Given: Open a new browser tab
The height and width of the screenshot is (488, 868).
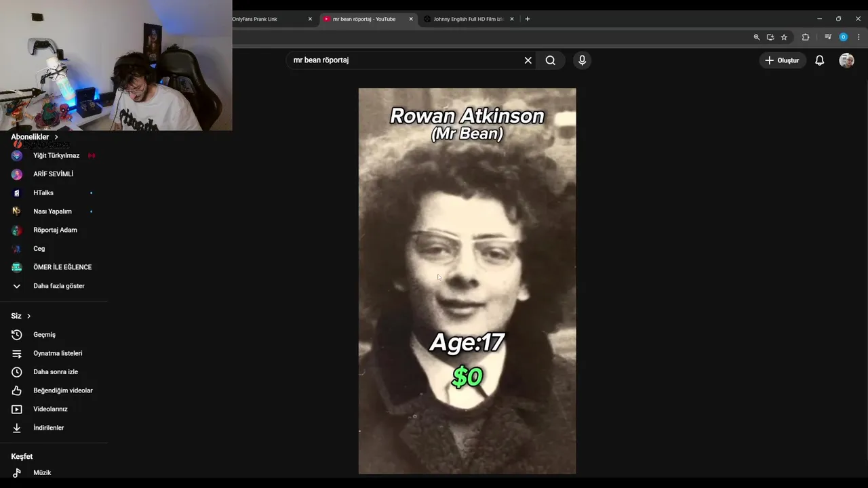Looking at the screenshot, I should [528, 19].
